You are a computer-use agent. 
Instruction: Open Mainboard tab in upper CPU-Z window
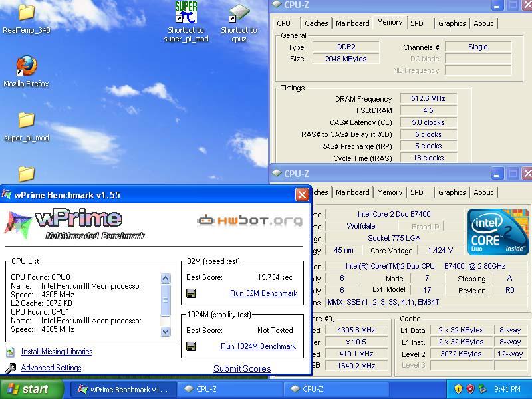click(352, 23)
